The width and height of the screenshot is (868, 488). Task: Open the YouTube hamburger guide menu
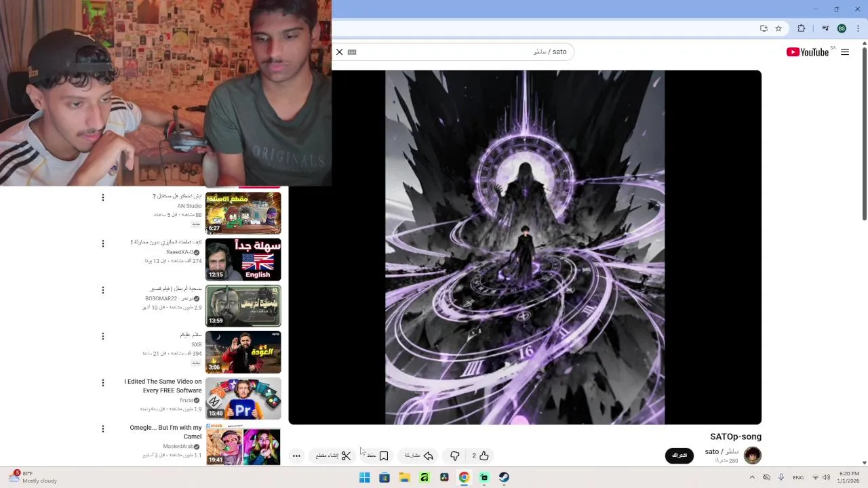point(845,52)
